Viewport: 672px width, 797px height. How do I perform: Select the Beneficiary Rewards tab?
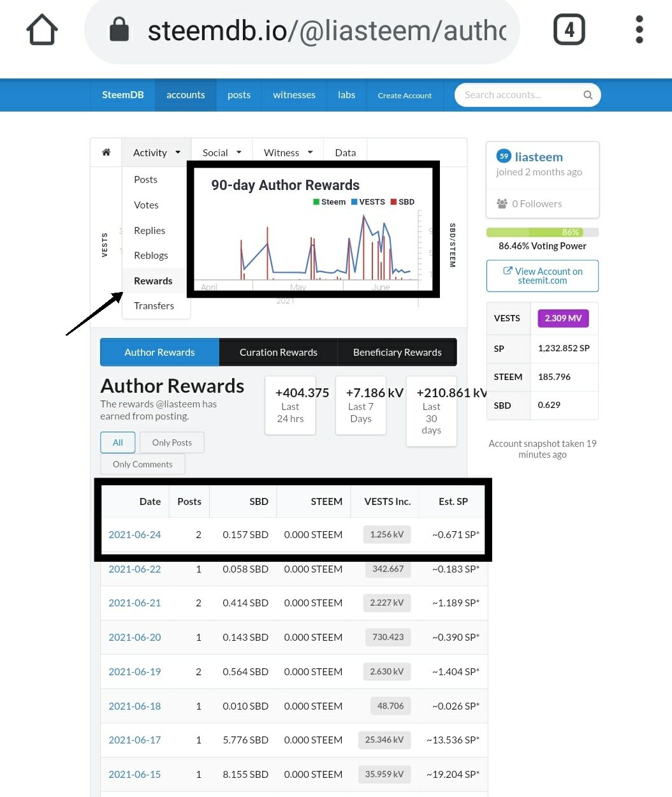397,352
